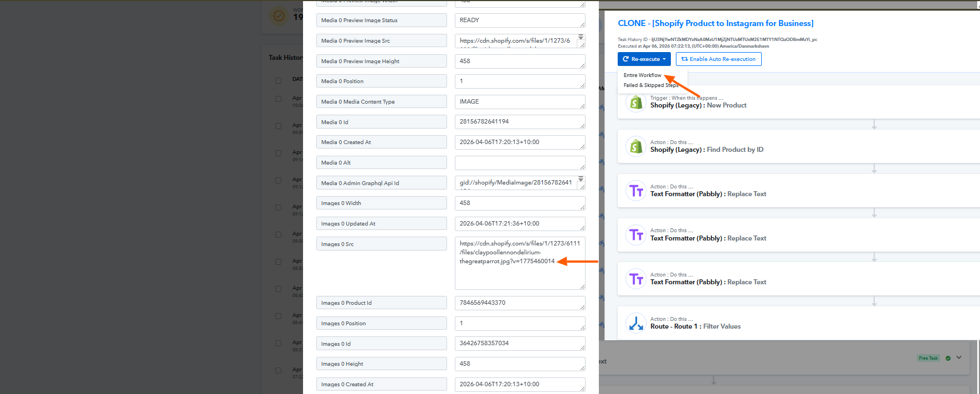This screenshot has width=980, height=394.
Task: Click the green check status icon beside Free Task
Action: point(948,358)
